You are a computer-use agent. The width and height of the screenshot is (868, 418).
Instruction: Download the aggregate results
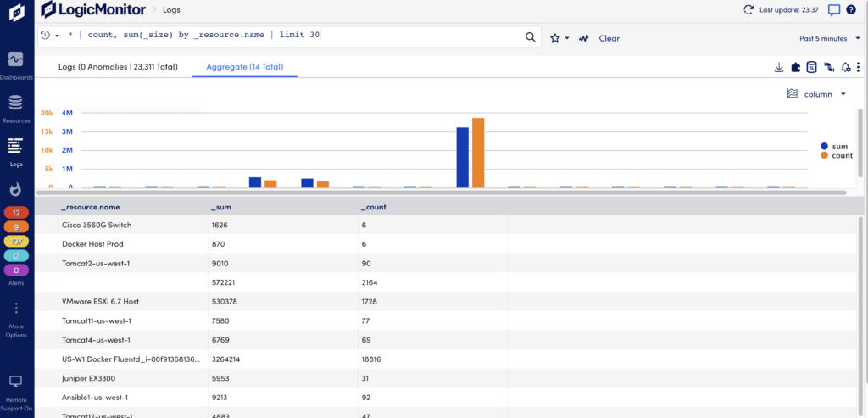click(779, 67)
